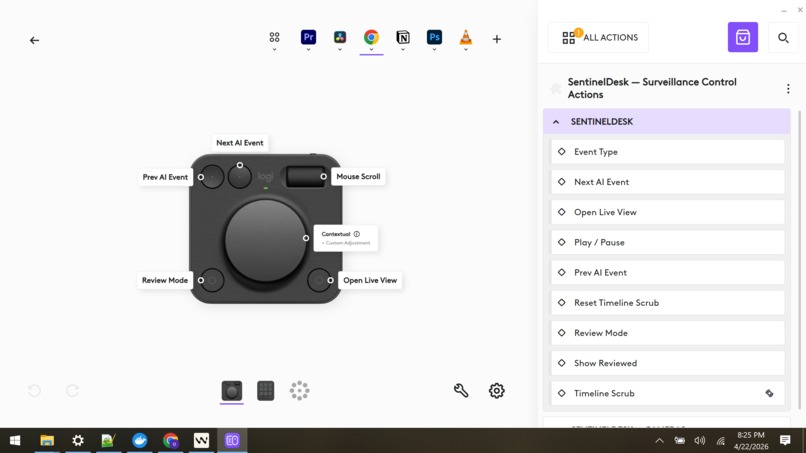Undo the last change
806x453 pixels.
34,391
